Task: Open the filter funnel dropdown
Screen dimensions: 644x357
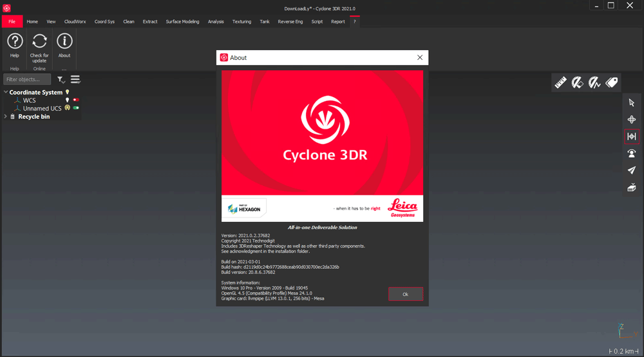Action: pyautogui.click(x=61, y=80)
